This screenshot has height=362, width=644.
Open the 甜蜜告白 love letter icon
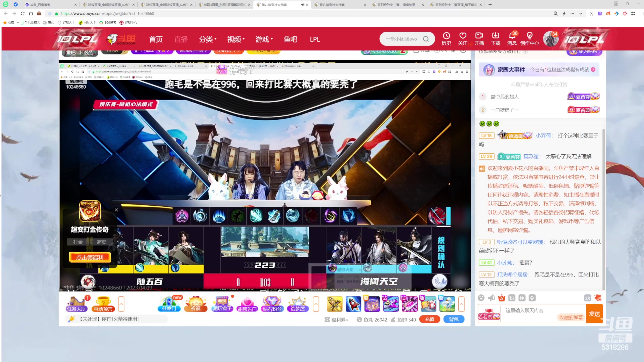[x=247, y=304]
